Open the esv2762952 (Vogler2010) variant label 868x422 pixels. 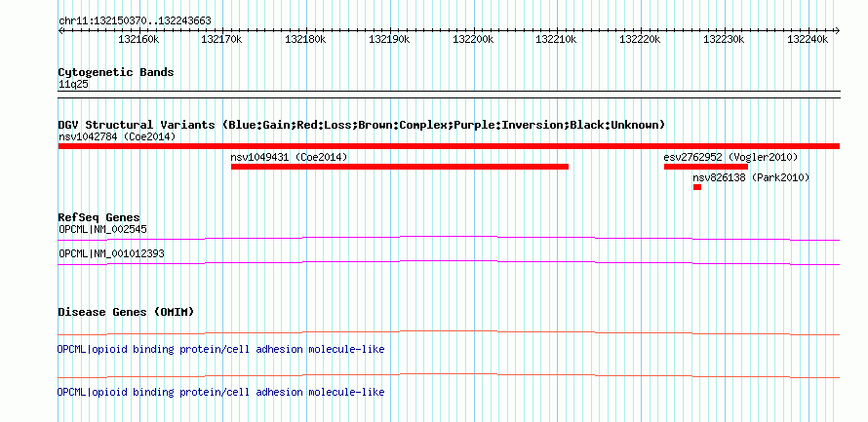pyautogui.click(x=730, y=157)
